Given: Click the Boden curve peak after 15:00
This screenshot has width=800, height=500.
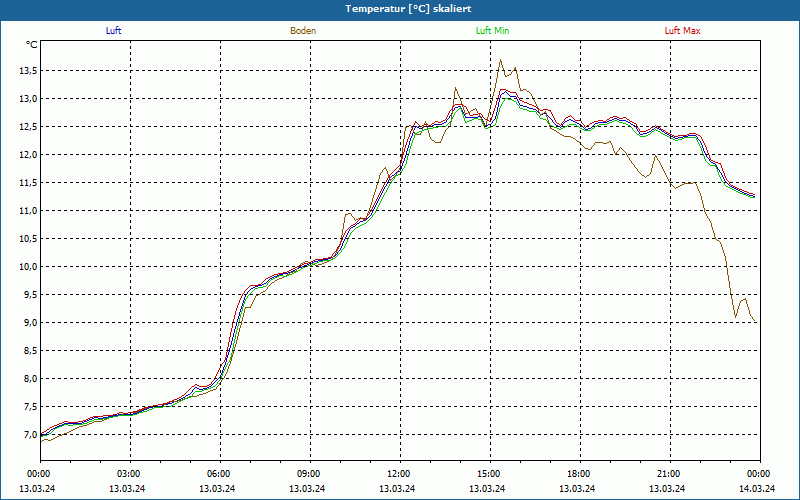Looking at the screenshot, I should pyautogui.click(x=501, y=60).
